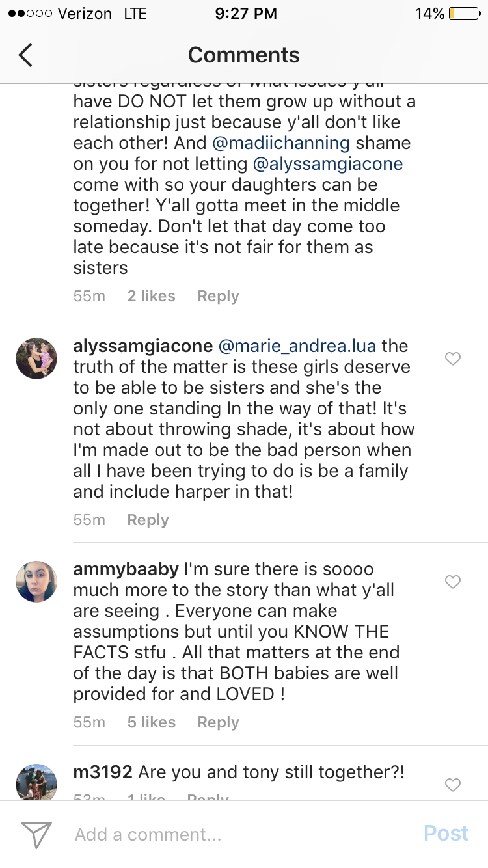Tap the Post button

click(x=446, y=834)
